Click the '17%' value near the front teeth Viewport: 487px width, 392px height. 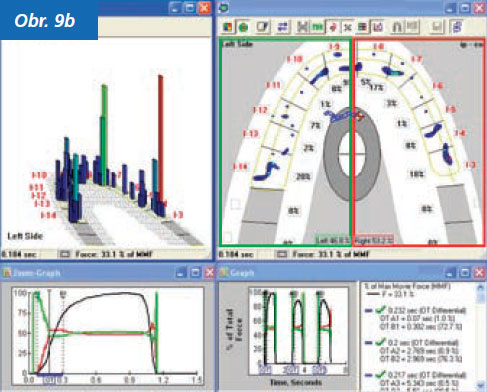(377, 88)
